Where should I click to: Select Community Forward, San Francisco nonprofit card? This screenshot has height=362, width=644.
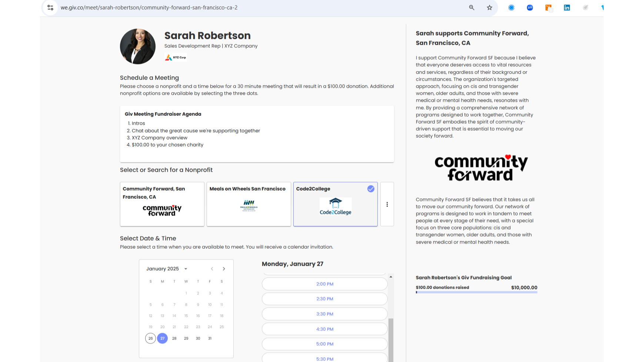point(162,204)
